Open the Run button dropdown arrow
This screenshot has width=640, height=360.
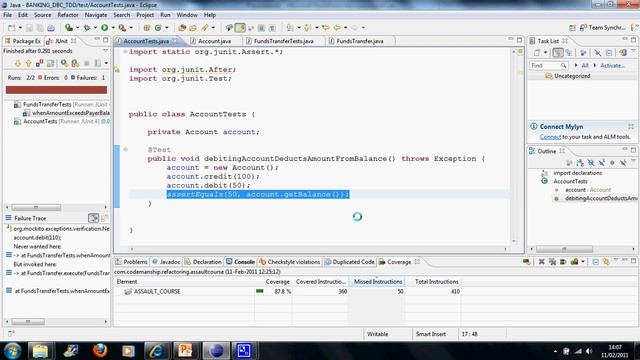coord(113,28)
